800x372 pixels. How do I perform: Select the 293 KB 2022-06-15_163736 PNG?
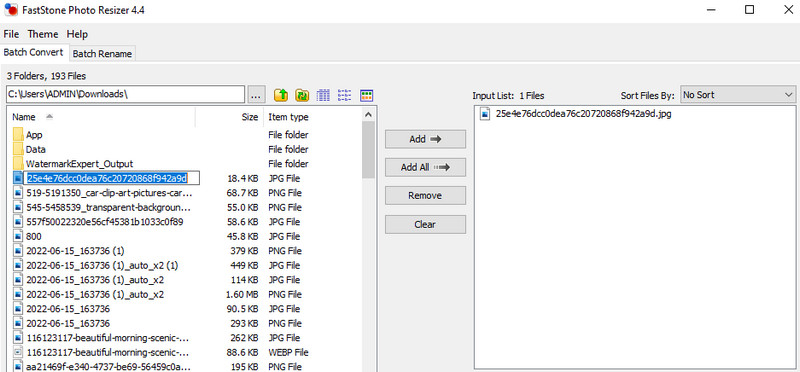[68, 324]
